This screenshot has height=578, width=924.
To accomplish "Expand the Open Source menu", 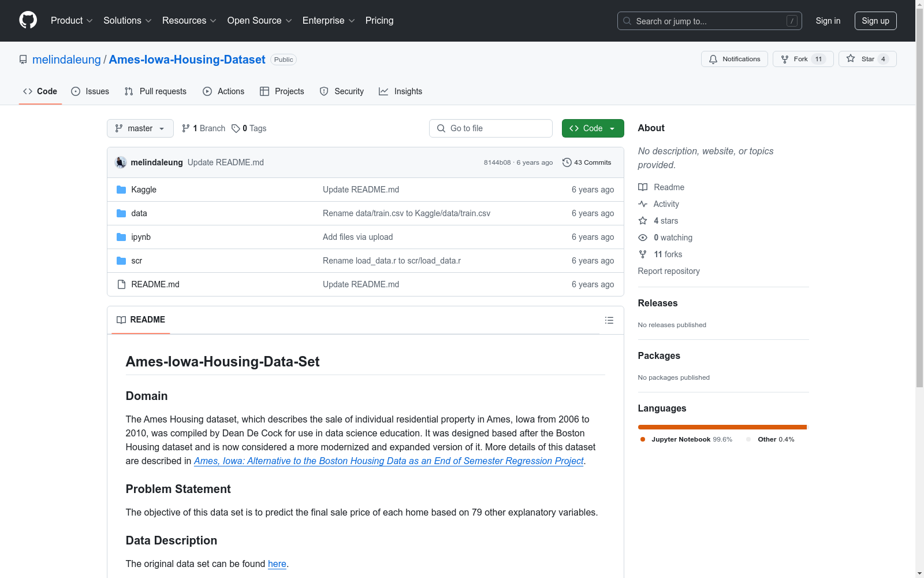I will coord(259,21).
